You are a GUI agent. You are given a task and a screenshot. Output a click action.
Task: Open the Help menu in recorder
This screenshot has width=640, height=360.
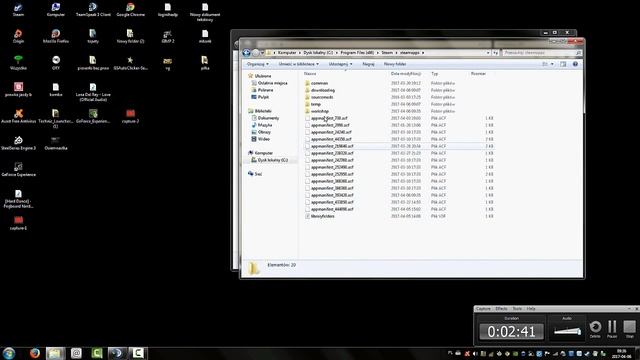pos(531,309)
